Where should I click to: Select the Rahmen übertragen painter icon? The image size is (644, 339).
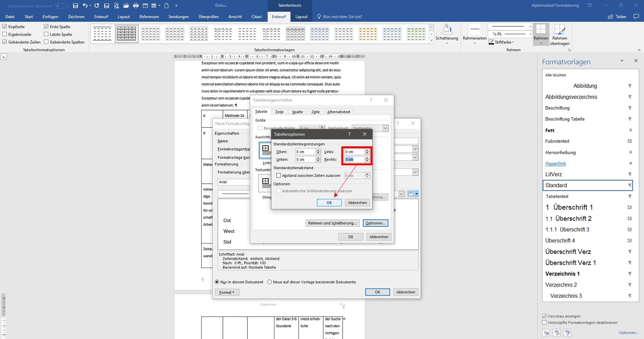tap(560, 30)
